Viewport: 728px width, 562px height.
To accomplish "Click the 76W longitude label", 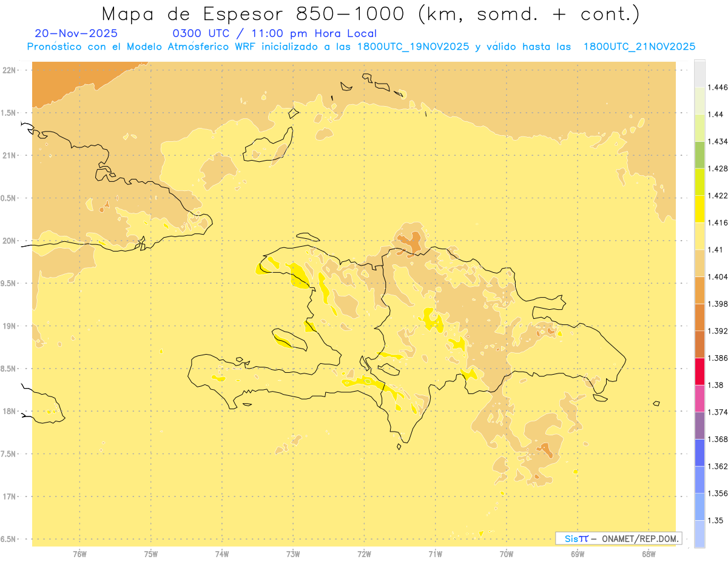I will click(x=79, y=554).
